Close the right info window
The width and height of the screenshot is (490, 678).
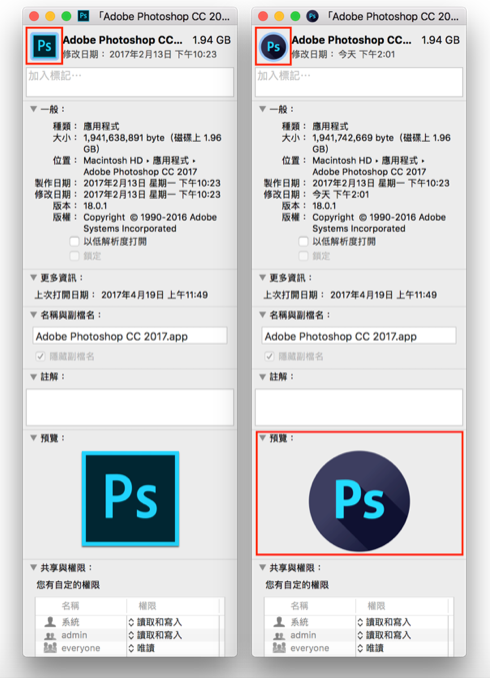(263, 16)
